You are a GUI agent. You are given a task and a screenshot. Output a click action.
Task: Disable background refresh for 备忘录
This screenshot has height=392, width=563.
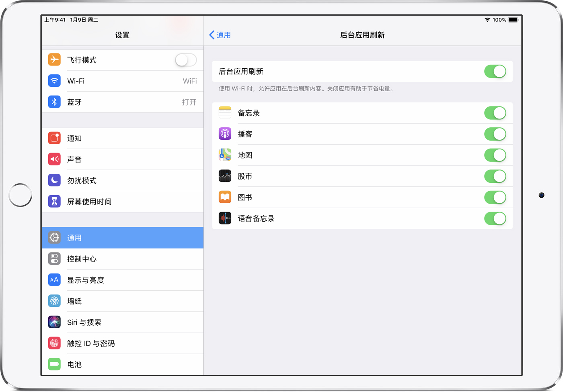(x=495, y=113)
